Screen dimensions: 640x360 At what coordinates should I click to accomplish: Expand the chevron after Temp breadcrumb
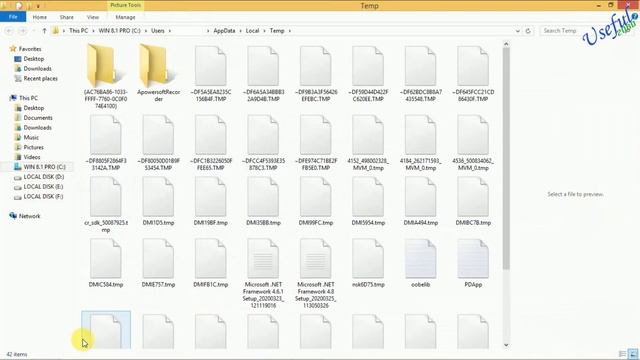pyautogui.click(x=290, y=31)
